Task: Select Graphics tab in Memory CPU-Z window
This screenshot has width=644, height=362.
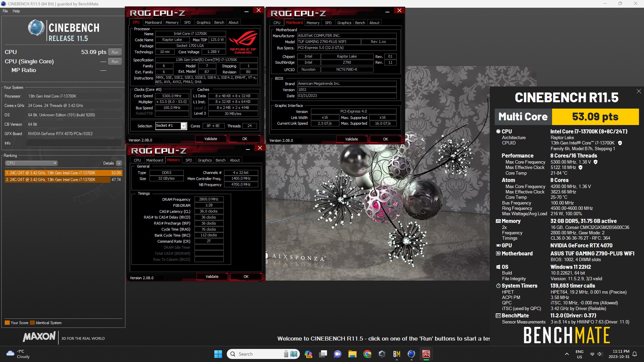Action: click(x=205, y=160)
